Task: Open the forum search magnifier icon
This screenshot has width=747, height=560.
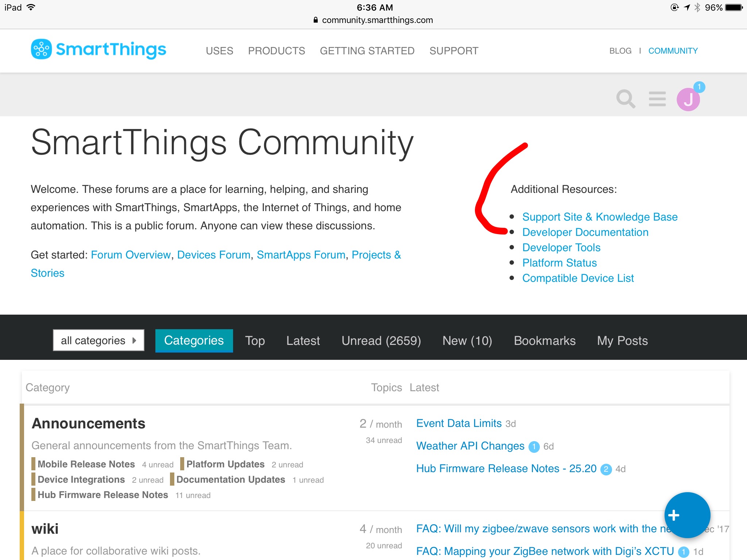Action: 626,99
